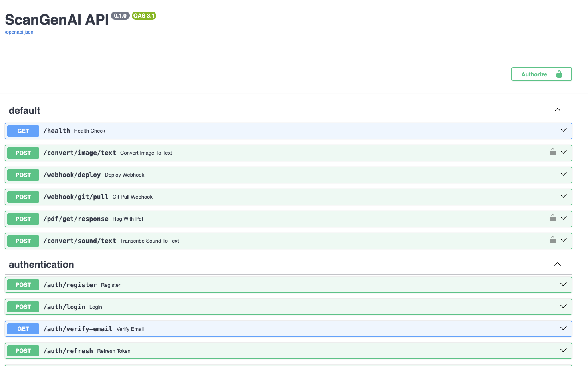Click the Authorize button
Viewport: 588px width, 366px height.
(541, 74)
